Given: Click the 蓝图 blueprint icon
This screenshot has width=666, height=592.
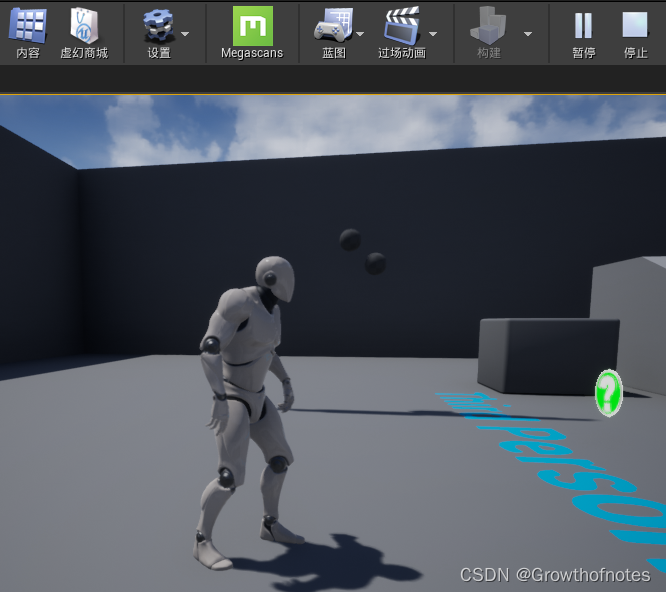Looking at the screenshot, I should pyautogui.click(x=333, y=26).
